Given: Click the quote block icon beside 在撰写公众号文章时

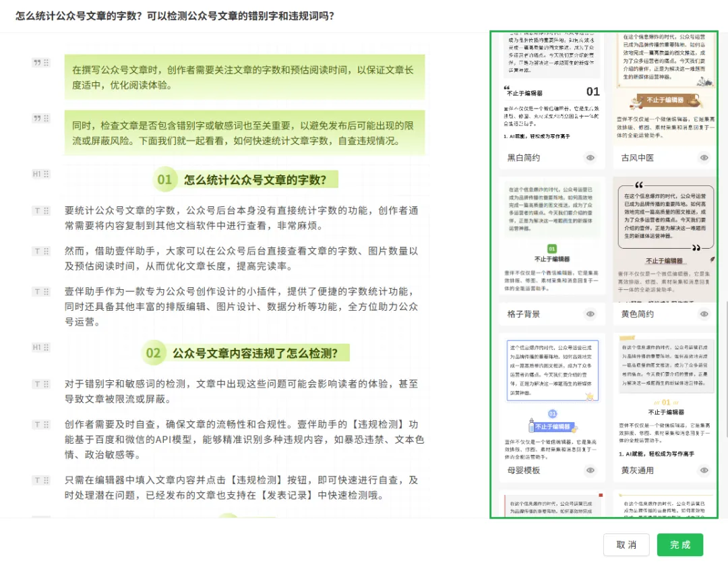Looking at the screenshot, I should pos(37,63).
